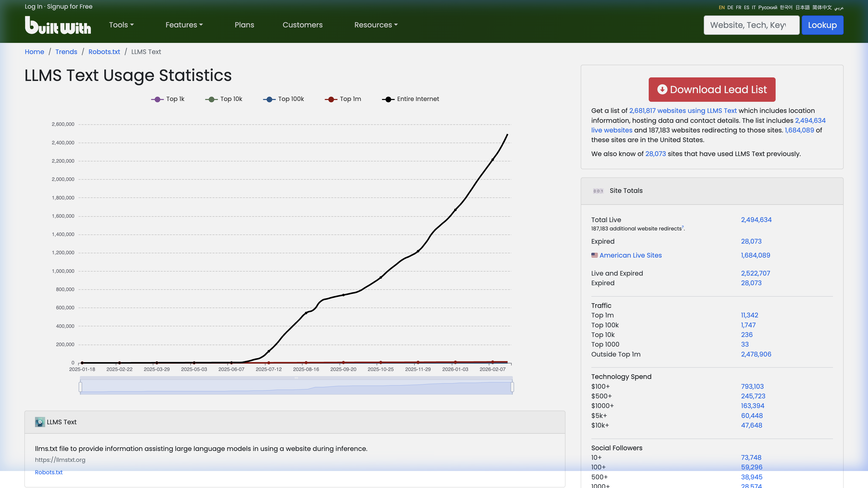Open Robots.txt breadcrumb link
Screen dimensions: 868x488
pyautogui.click(x=104, y=52)
